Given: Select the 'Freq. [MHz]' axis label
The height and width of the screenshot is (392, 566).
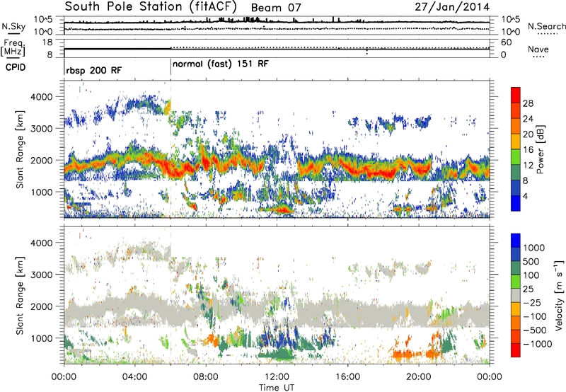Looking at the screenshot, I should (13, 47).
